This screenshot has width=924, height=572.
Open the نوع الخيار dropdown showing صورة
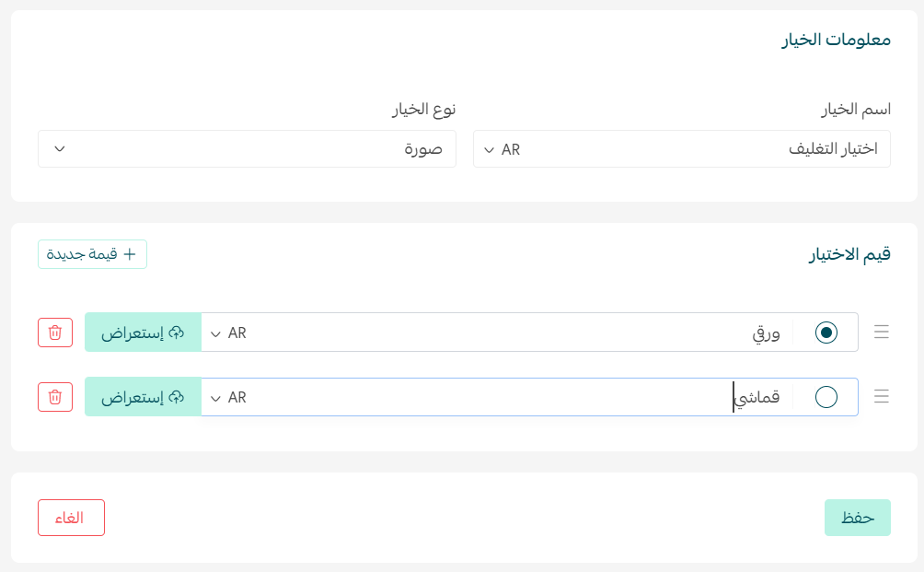(x=247, y=148)
